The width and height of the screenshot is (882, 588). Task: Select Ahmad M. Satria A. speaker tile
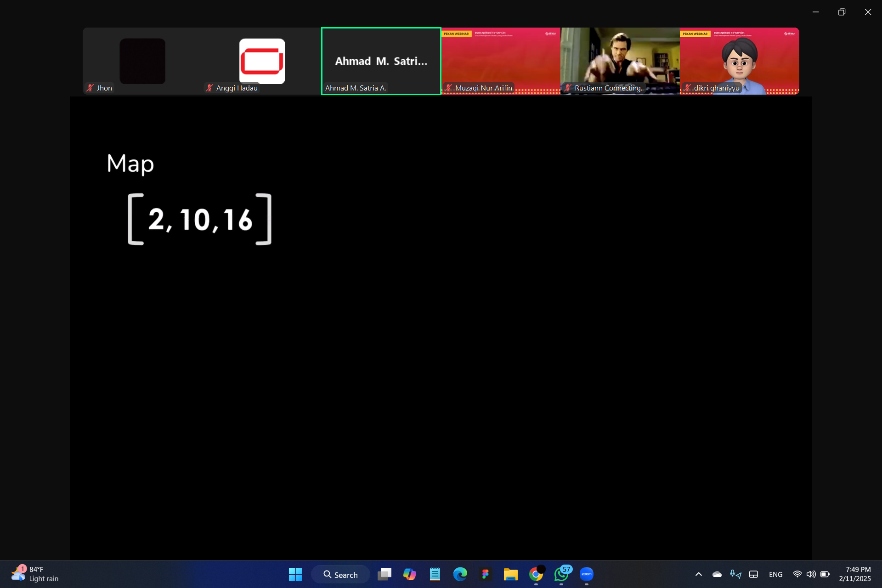pyautogui.click(x=381, y=61)
